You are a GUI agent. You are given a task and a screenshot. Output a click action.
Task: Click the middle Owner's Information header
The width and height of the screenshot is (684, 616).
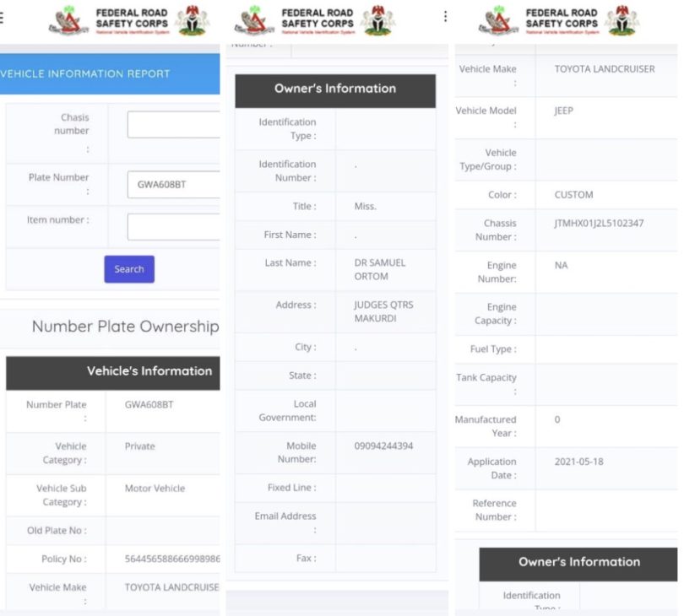335,90
